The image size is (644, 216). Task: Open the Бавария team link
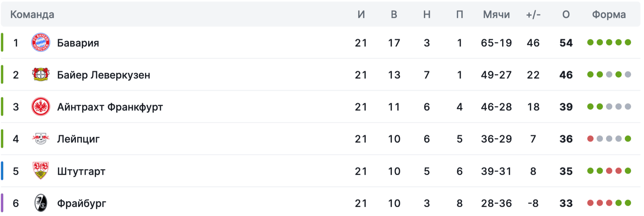point(78,43)
